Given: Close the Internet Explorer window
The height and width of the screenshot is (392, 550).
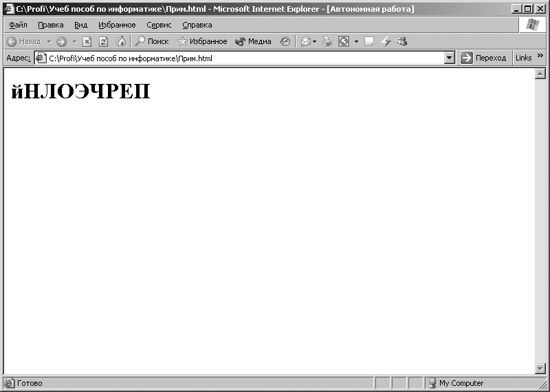Looking at the screenshot, I should coord(539,9).
